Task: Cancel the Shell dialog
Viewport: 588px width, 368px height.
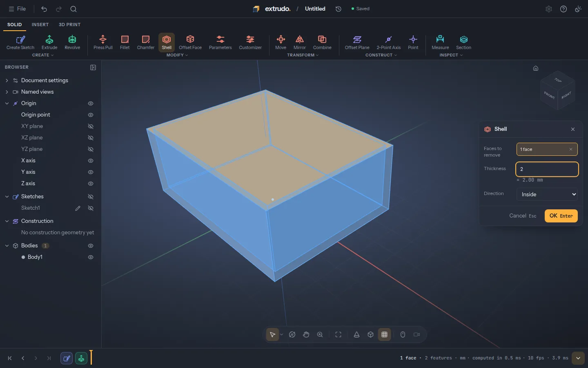Action: point(523,215)
